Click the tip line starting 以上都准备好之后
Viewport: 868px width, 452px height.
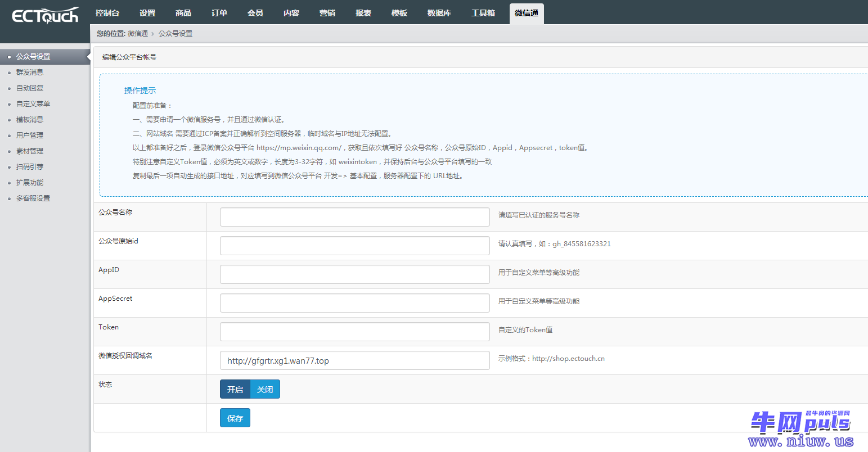(361, 148)
